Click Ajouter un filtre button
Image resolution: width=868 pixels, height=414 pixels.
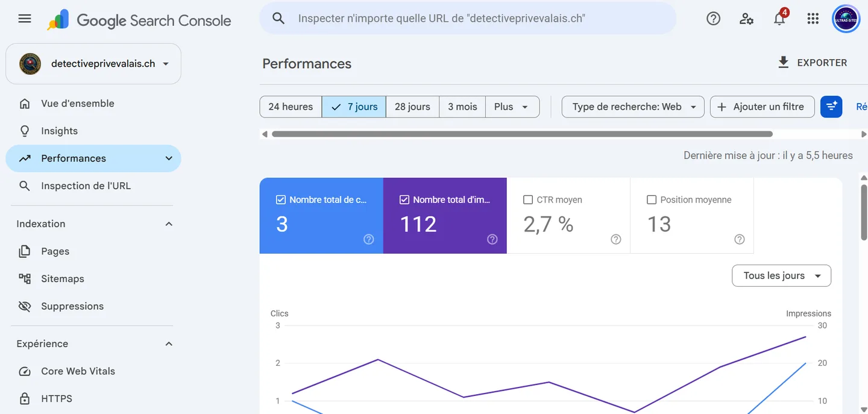point(762,107)
